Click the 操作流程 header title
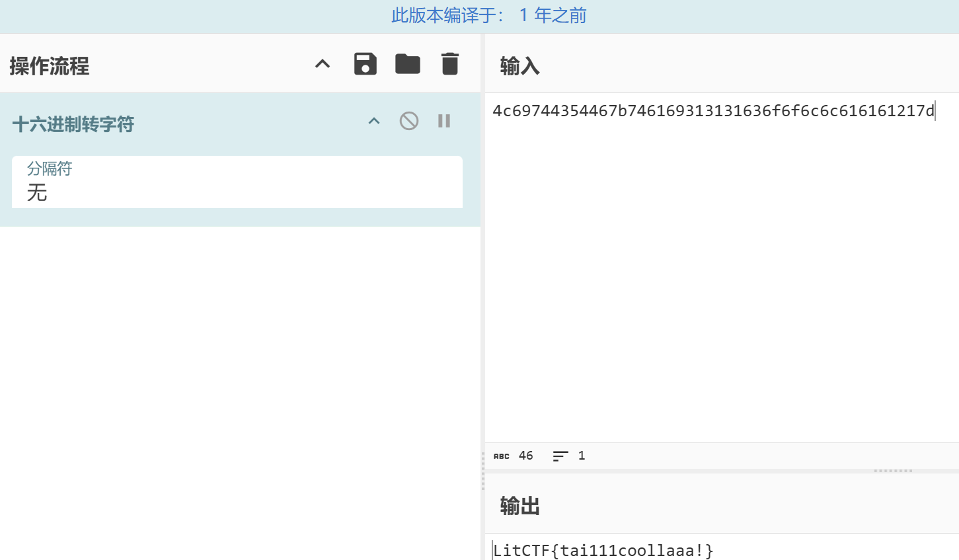959x560 pixels. click(x=50, y=66)
